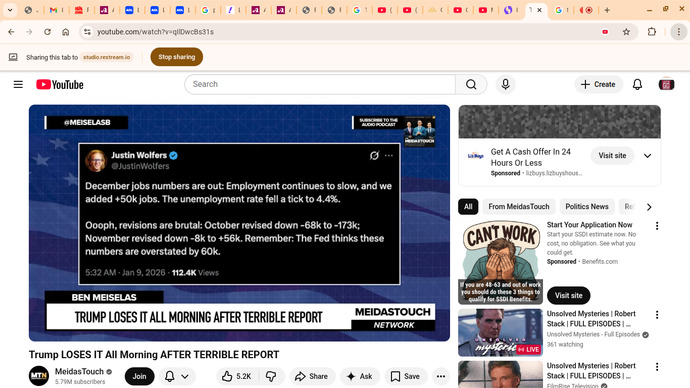Click into the YouTube Search field
Screen dimensions: 690x388
click(x=320, y=84)
